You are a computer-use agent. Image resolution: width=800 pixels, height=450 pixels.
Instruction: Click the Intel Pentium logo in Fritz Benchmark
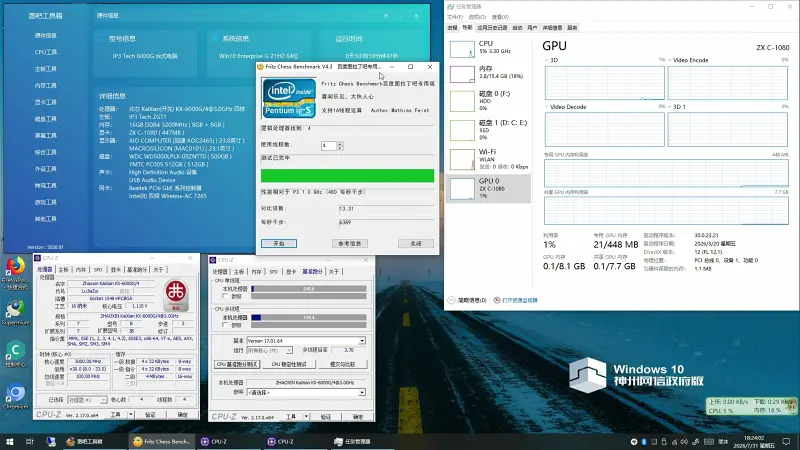pos(289,98)
